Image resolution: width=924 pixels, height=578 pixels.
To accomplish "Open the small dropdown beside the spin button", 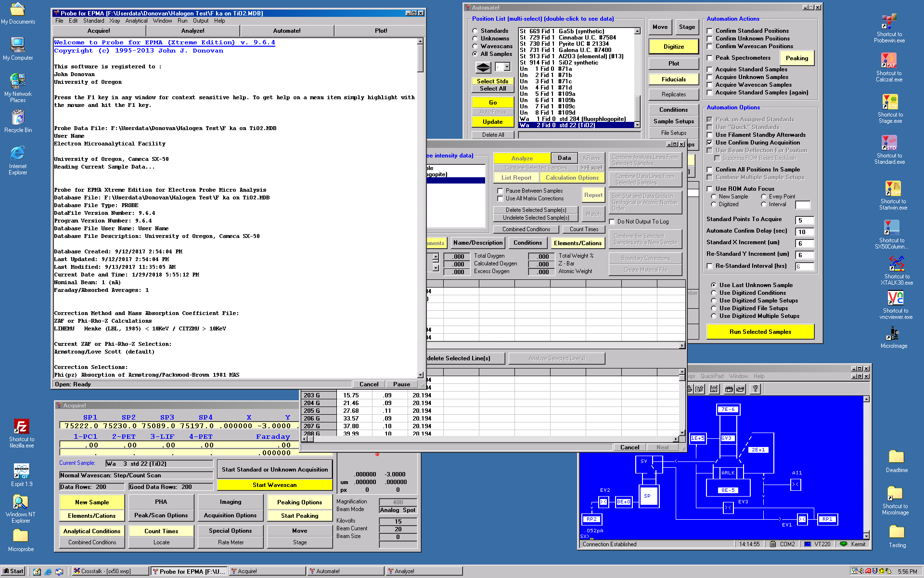I will (x=507, y=67).
